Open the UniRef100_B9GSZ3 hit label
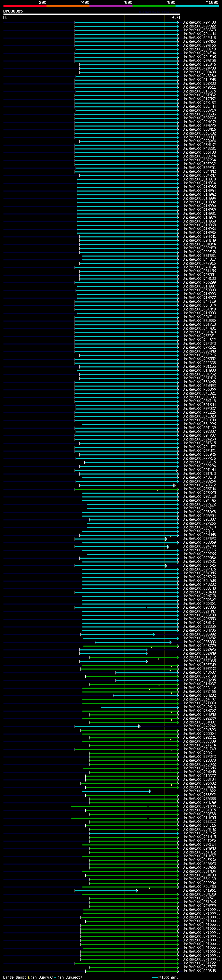The width and height of the screenshot is (222, 980). tap(199, 30)
